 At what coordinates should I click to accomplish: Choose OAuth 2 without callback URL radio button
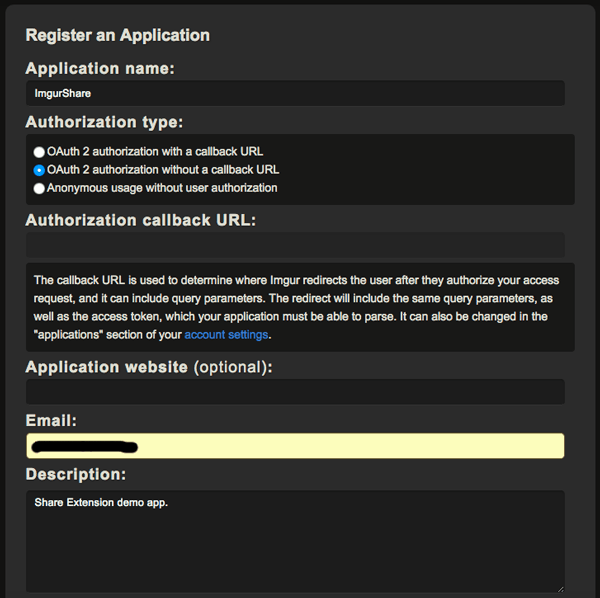(x=39, y=170)
